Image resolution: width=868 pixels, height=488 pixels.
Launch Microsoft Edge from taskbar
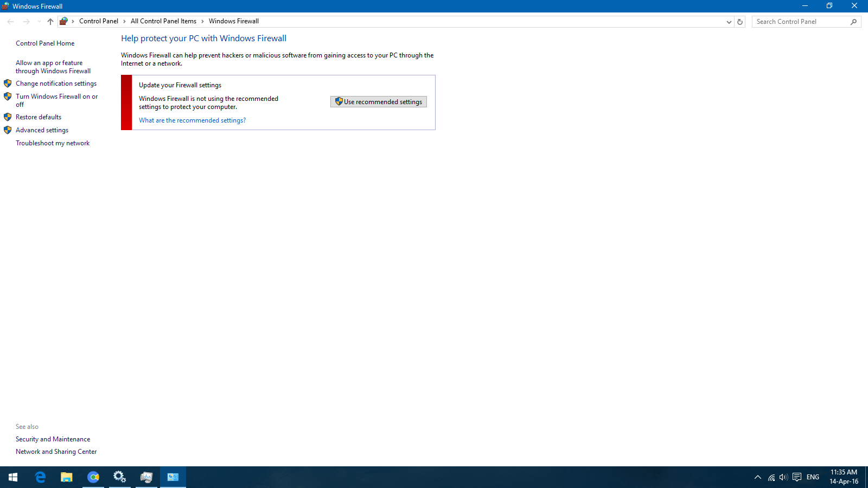40,477
